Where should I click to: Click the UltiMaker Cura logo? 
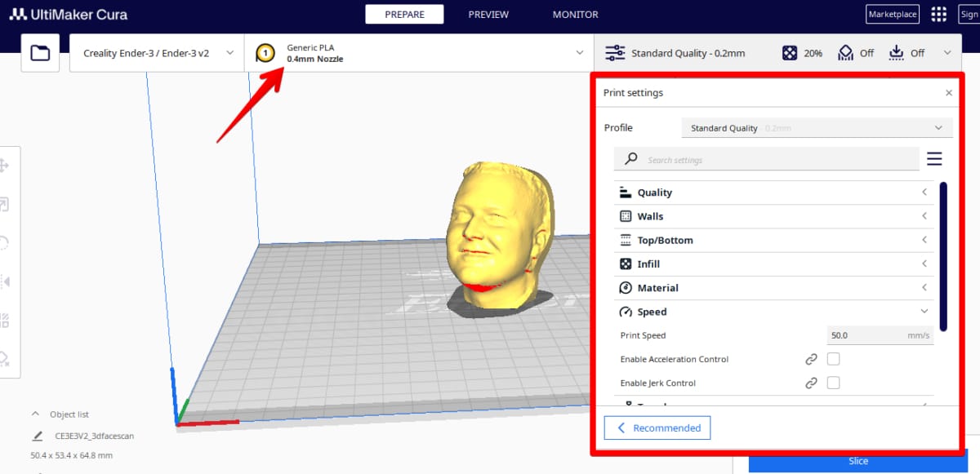click(x=69, y=14)
